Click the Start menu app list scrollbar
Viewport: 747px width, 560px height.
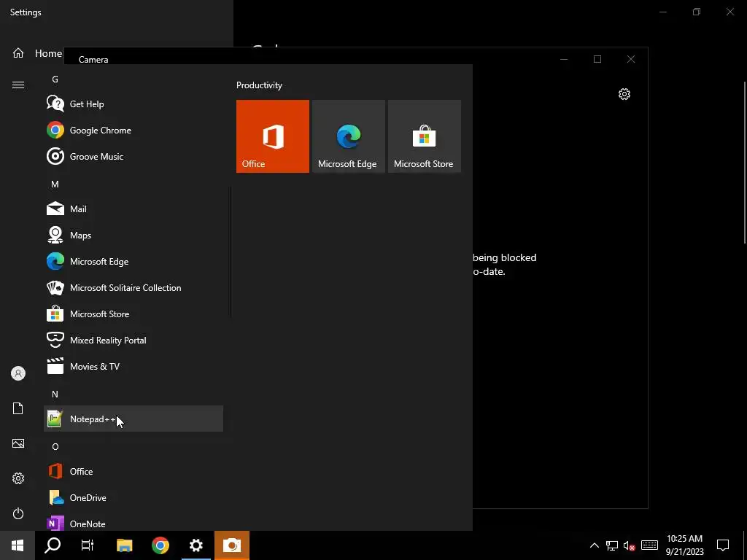click(231, 252)
